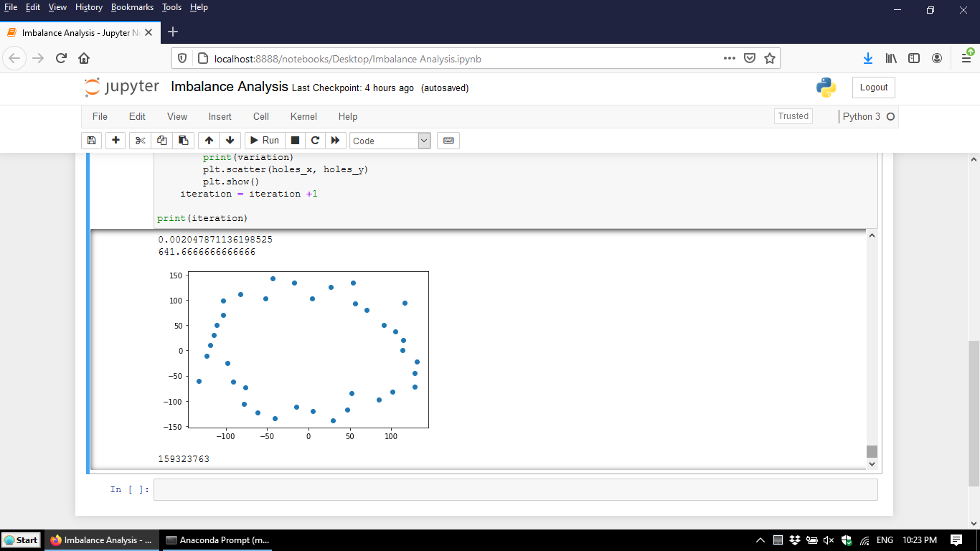Click the ENG language indicator
This screenshot has height=551, width=980.
pyautogui.click(x=885, y=540)
